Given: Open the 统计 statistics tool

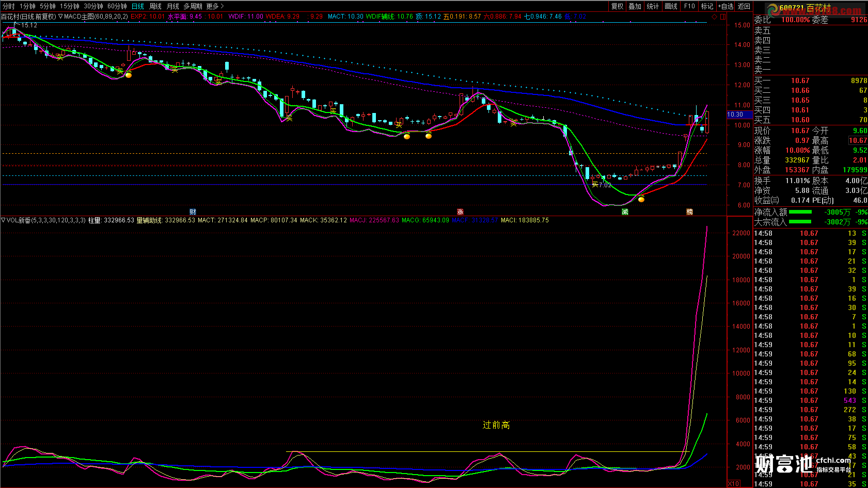Looking at the screenshot, I should pos(653,6).
